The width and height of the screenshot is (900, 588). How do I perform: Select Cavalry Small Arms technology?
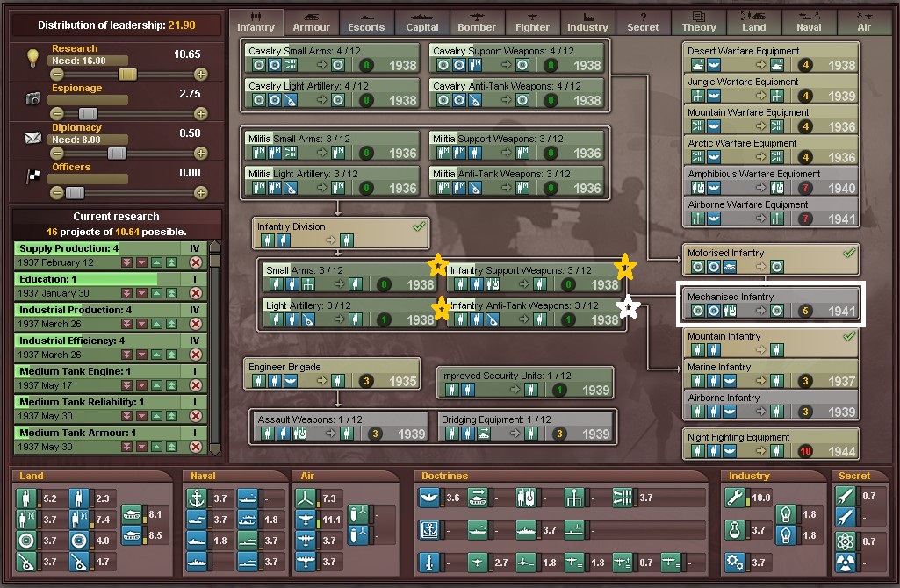(x=332, y=58)
